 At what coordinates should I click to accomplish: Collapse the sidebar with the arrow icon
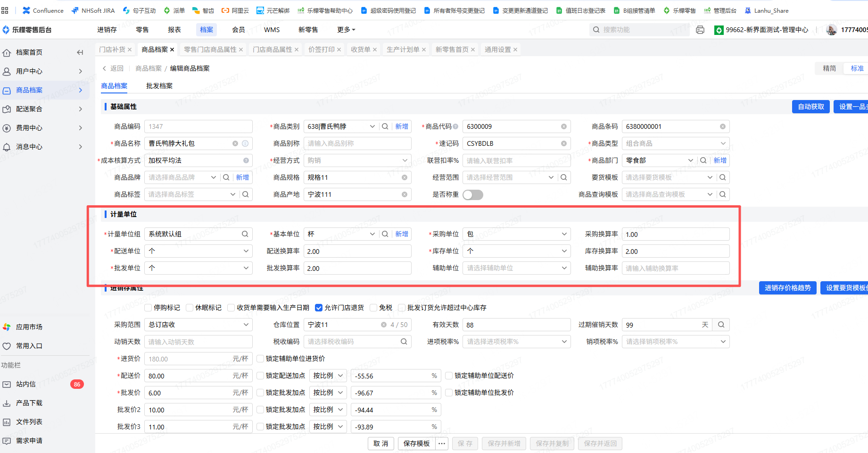point(80,52)
